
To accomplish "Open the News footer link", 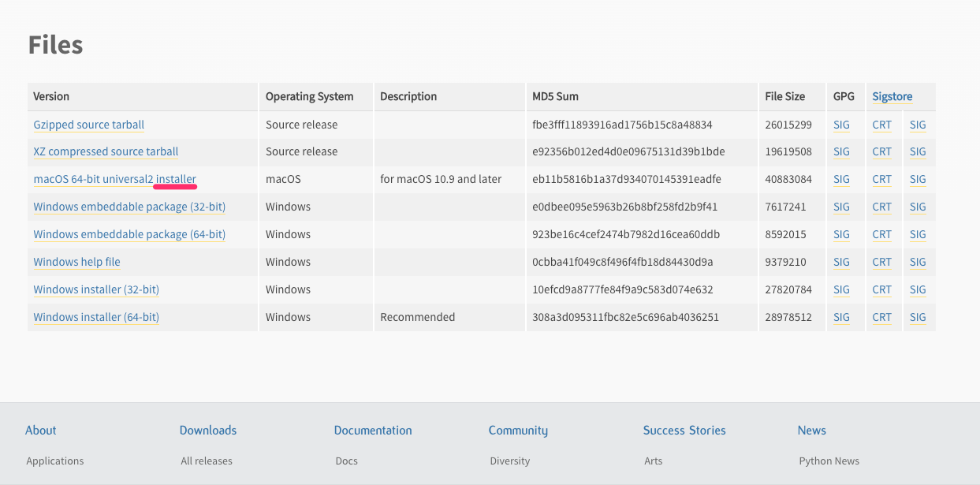I will click(812, 430).
